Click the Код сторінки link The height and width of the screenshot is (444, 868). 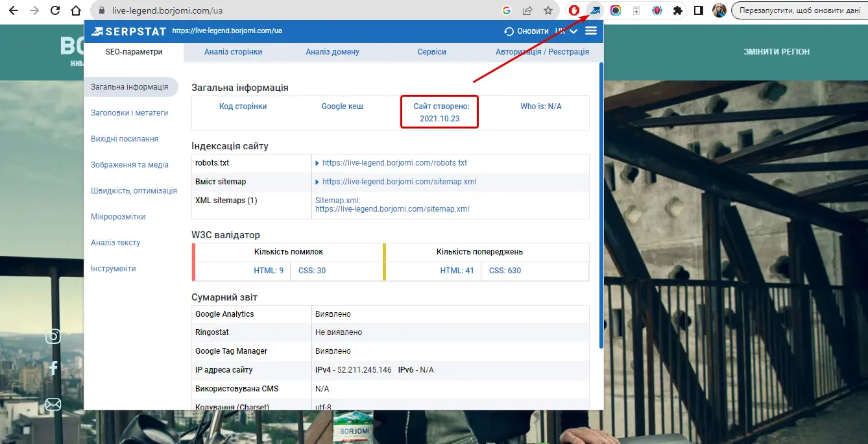pyautogui.click(x=243, y=106)
